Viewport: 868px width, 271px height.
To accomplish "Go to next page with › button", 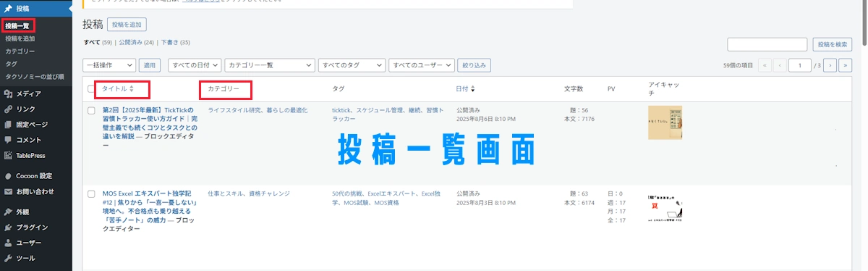I will 830,65.
